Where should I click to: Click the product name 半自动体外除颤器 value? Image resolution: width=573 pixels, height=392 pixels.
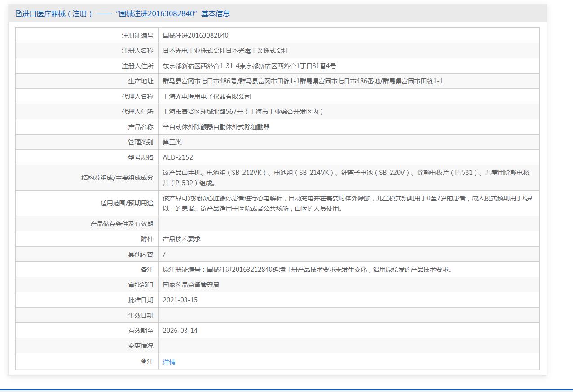coord(216,127)
